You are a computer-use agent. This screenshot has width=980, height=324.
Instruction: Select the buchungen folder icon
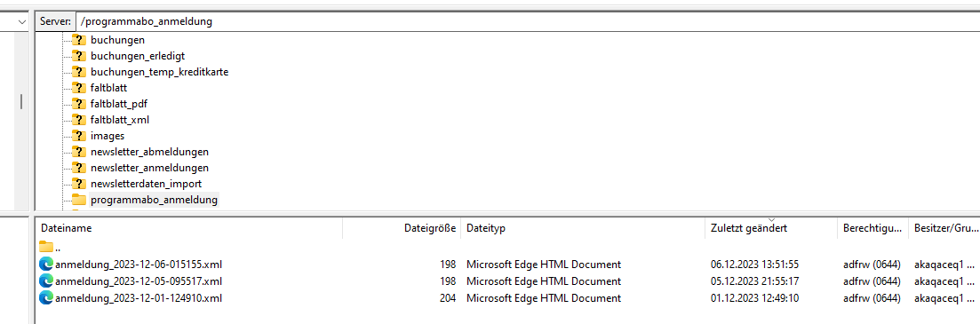(x=79, y=39)
